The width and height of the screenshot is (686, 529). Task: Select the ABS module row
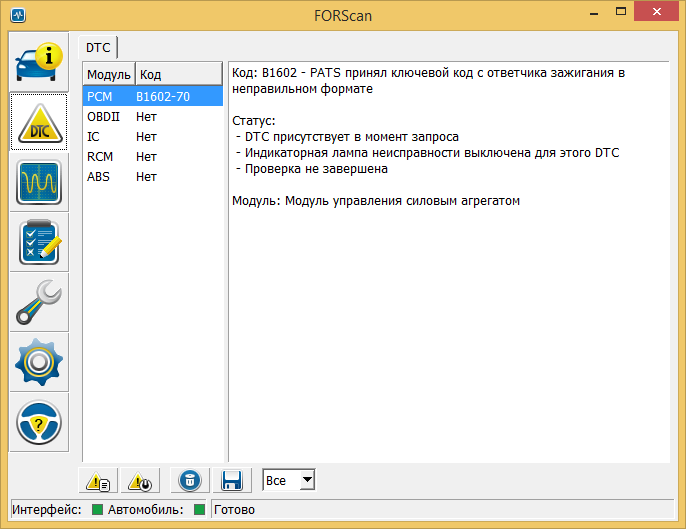[153, 176]
